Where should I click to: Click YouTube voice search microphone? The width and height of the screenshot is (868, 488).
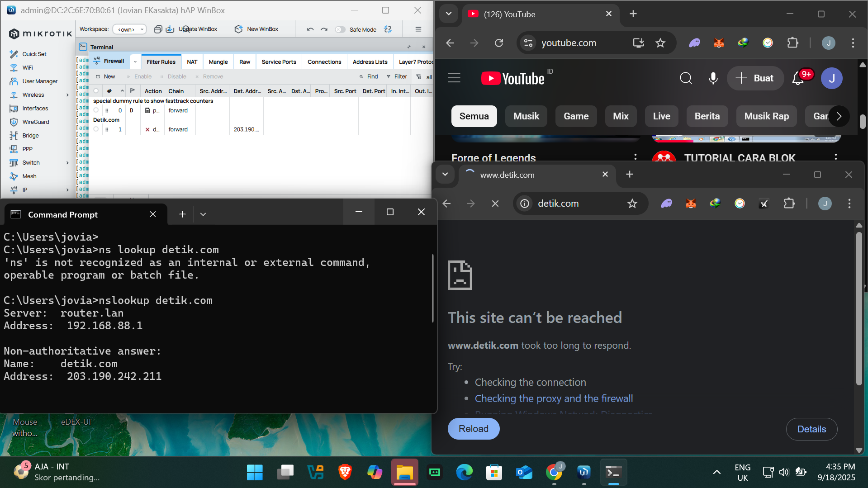pos(713,78)
